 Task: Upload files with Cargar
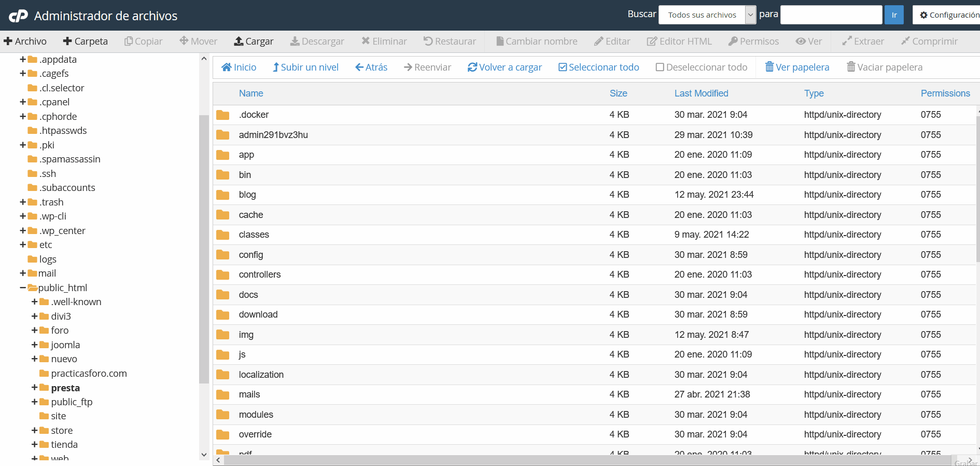point(254,41)
